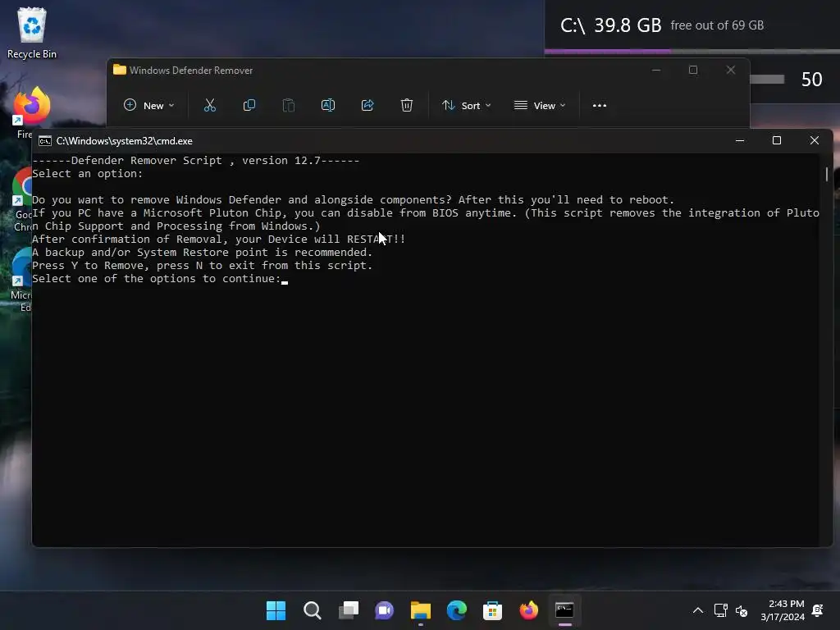Maximize the Windows Defender Remover Explorer window

pyautogui.click(x=693, y=71)
